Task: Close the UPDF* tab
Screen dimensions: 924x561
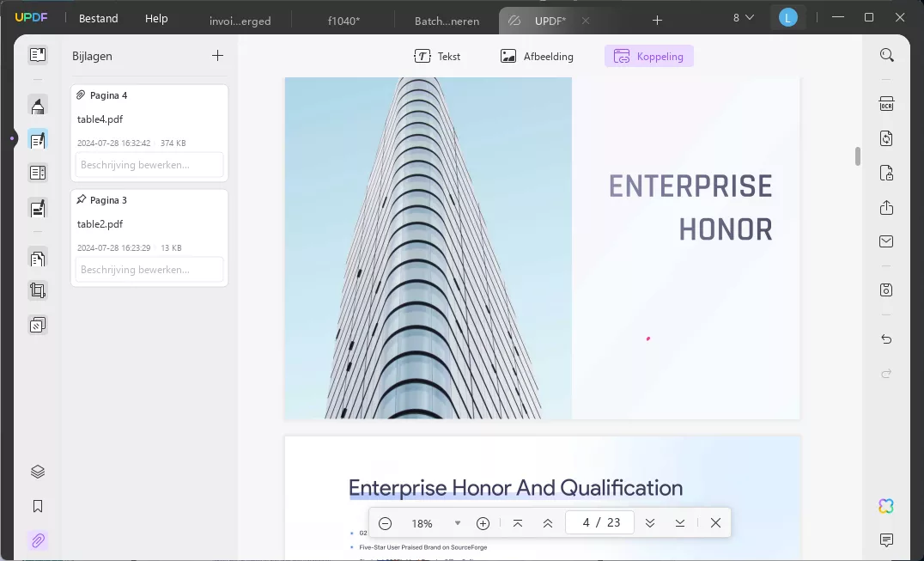Action: [585, 21]
